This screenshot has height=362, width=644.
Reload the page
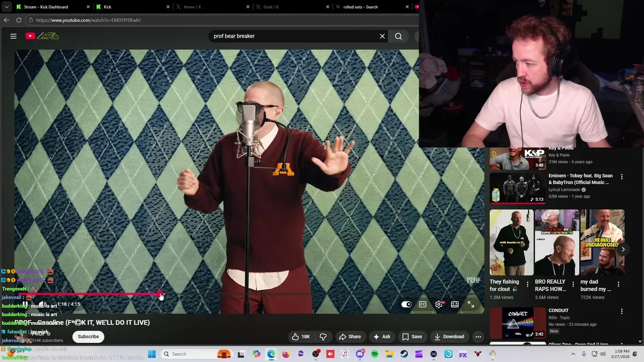[19, 20]
